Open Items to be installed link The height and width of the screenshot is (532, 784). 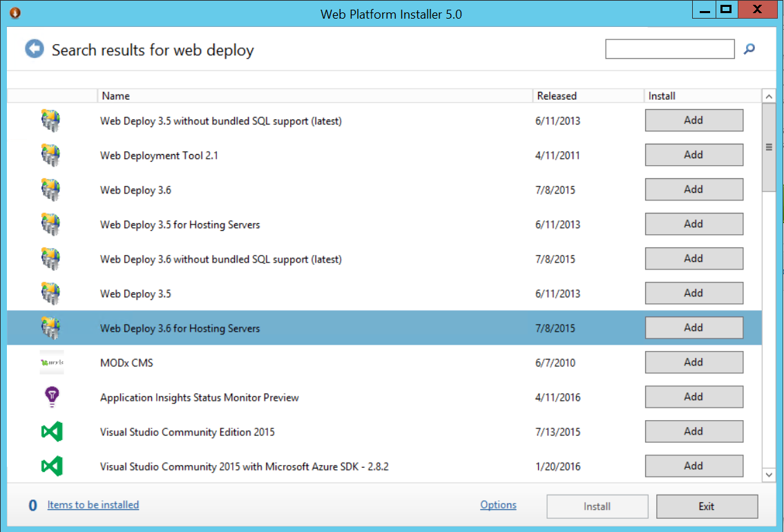point(93,505)
